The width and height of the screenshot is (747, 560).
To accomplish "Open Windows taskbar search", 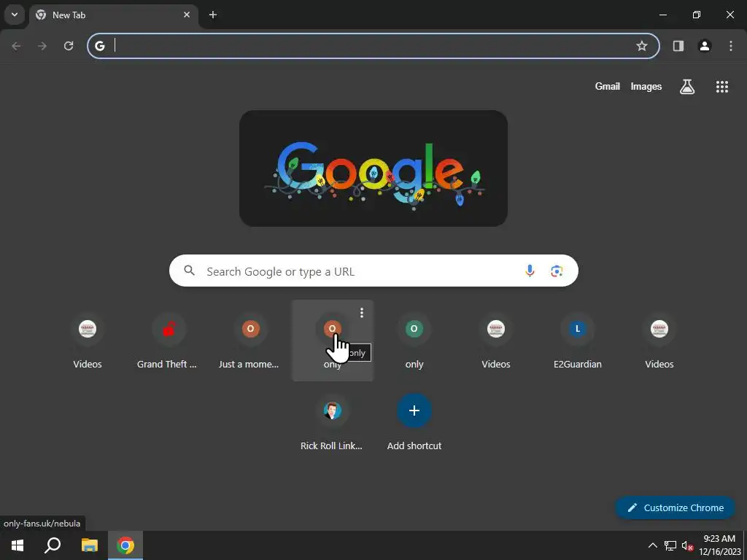I will point(53,545).
